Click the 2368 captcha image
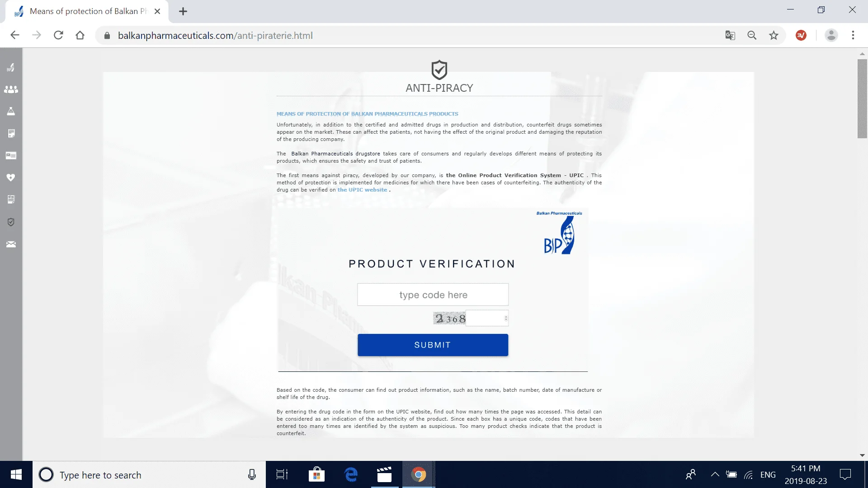The height and width of the screenshot is (488, 868). click(x=449, y=319)
